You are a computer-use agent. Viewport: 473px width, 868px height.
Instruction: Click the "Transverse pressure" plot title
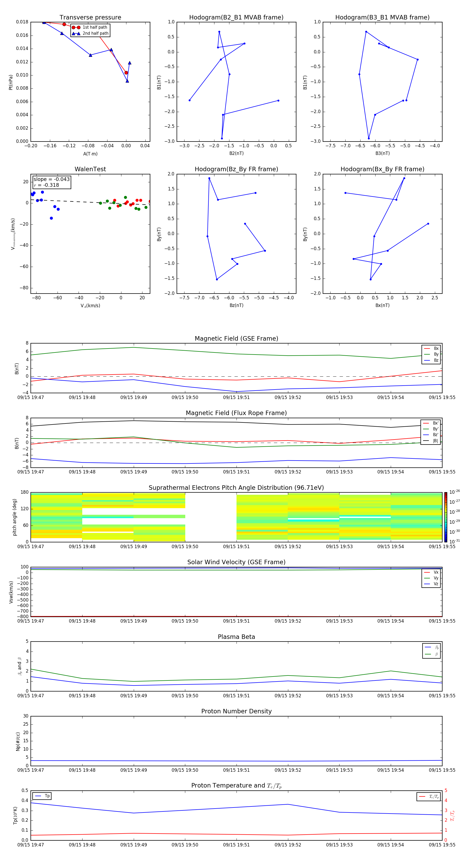pos(90,18)
